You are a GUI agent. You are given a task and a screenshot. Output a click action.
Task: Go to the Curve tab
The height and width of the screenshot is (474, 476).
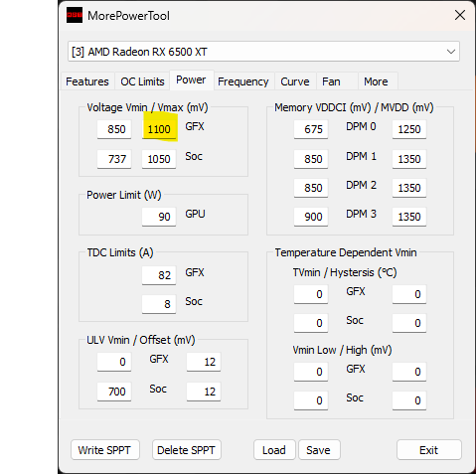point(295,81)
